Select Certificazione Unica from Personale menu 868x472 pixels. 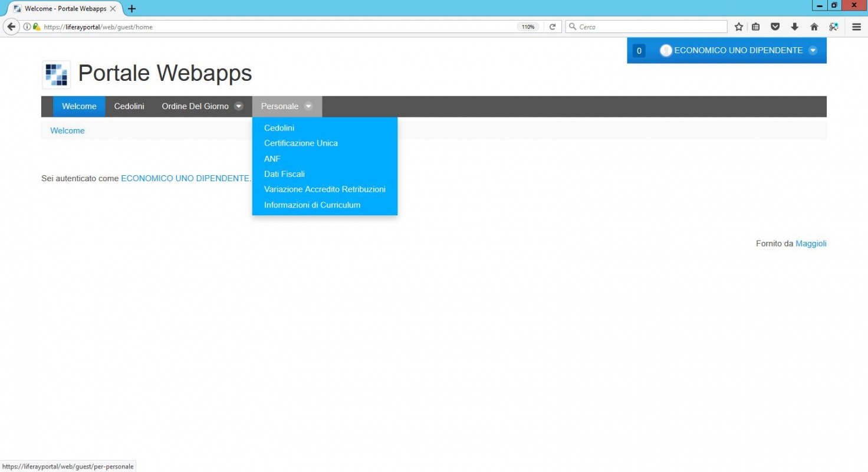[x=301, y=143]
